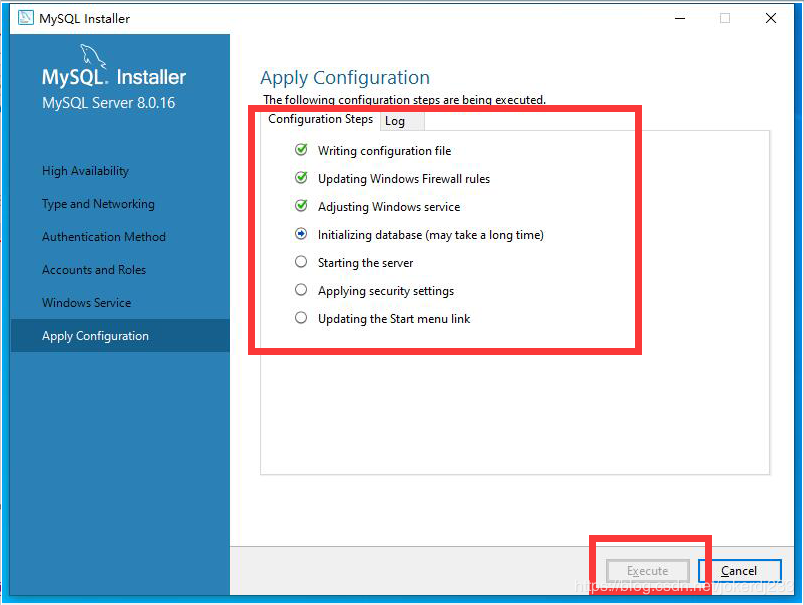Select the Configuration Steps tab
Screen dimensions: 804x605
(320, 119)
